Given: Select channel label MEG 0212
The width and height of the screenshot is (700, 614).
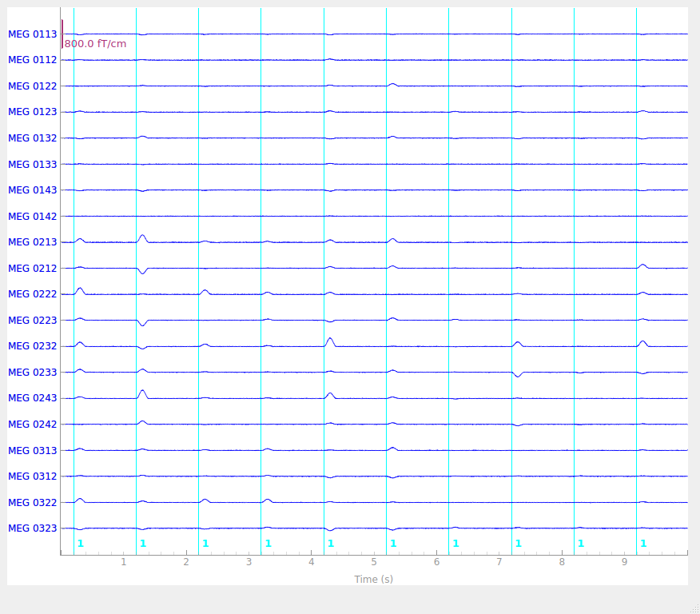Looking at the screenshot, I should pyautogui.click(x=33, y=269).
